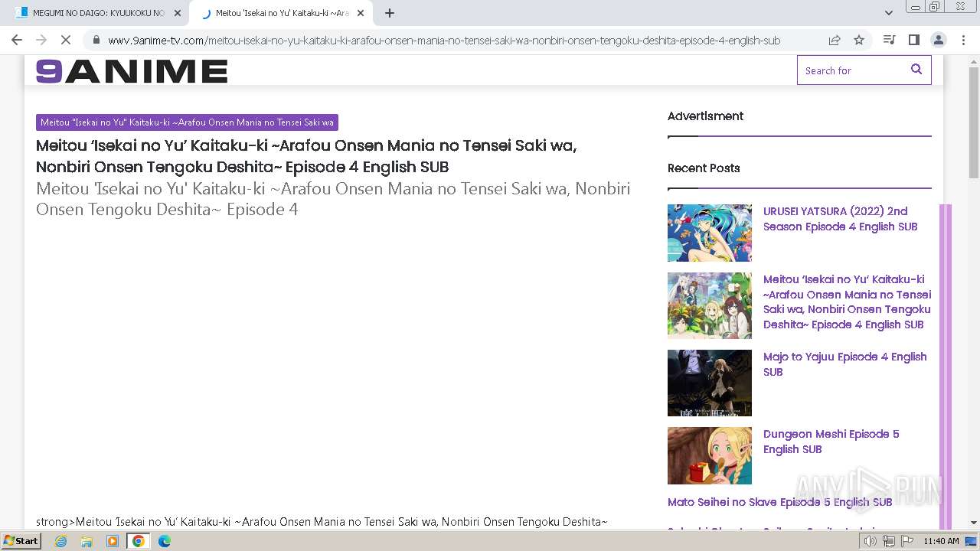Share this page via address bar icon
980x551 pixels.
835,40
